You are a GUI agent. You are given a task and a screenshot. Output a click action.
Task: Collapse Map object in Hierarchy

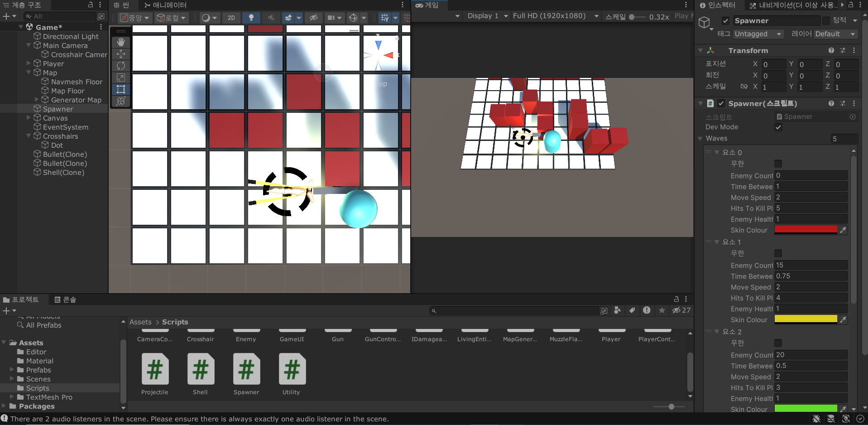point(29,72)
